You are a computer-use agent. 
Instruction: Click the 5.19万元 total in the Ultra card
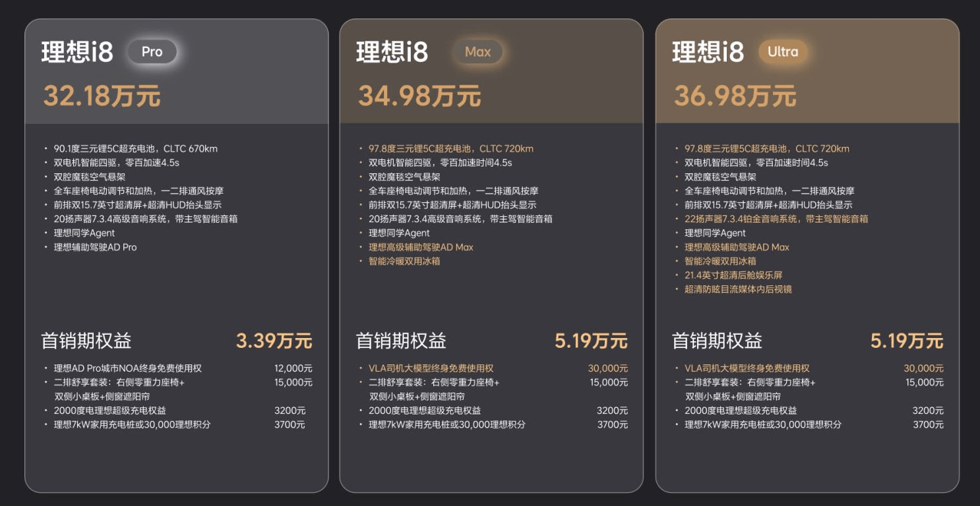coord(907,341)
